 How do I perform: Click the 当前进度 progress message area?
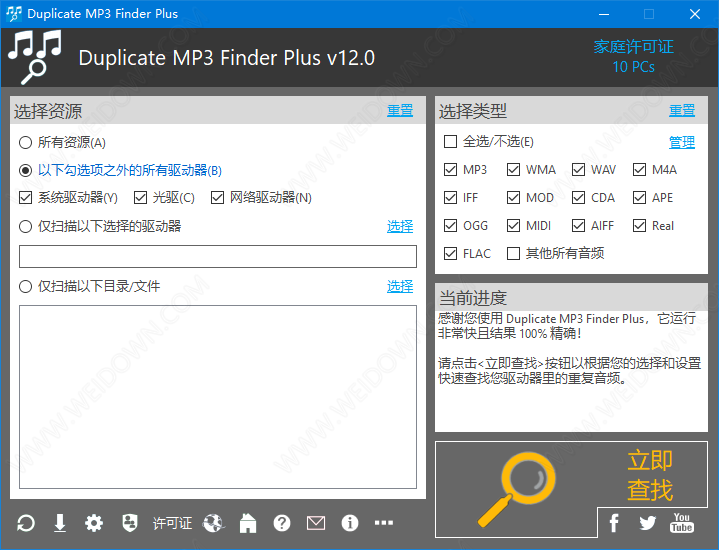[571, 371]
